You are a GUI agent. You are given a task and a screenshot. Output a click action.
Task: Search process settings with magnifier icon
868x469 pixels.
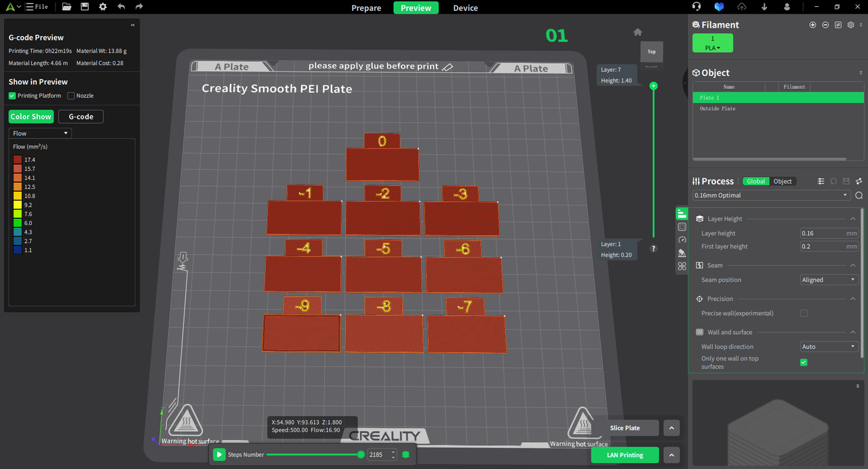pyautogui.click(x=859, y=195)
